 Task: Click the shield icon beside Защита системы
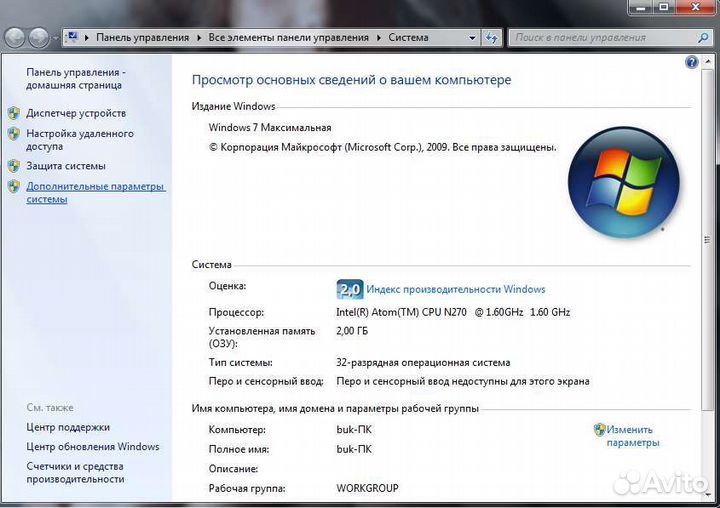pos(14,166)
